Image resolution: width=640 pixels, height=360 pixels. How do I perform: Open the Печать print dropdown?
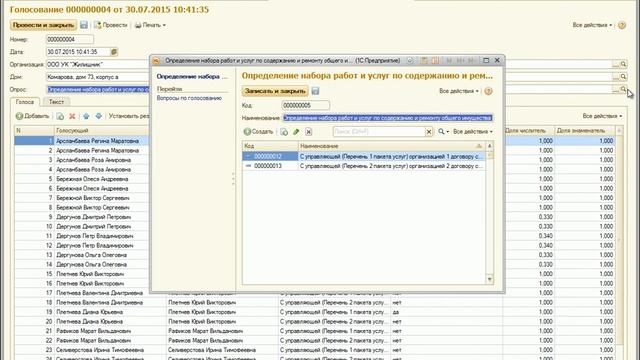pos(150,25)
